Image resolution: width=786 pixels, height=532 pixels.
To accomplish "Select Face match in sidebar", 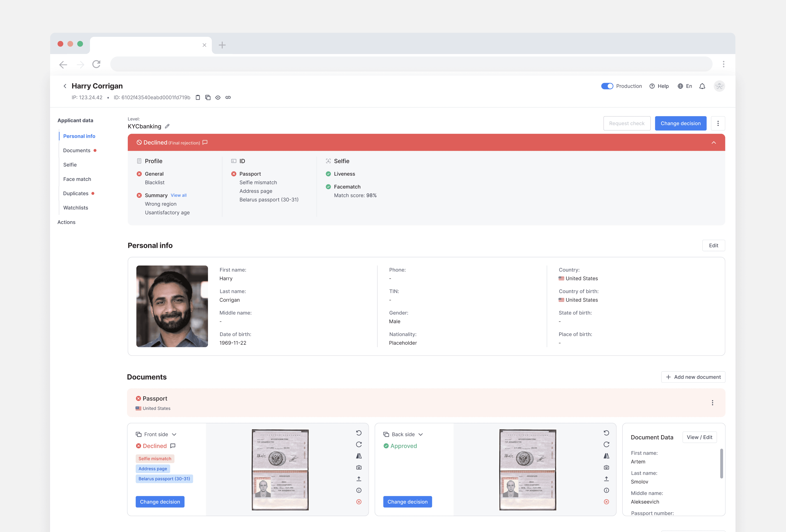I will [77, 179].
